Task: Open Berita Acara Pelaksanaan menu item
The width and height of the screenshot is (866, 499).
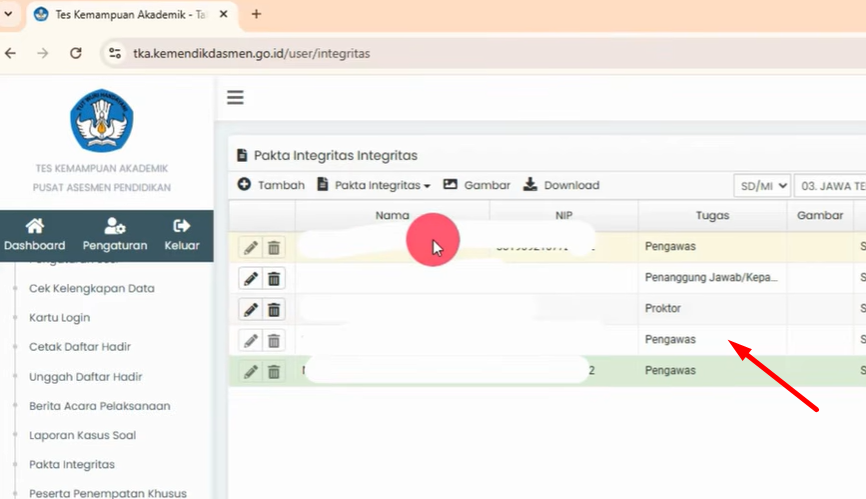Action: pyautogui.click(x=99, y=406)
